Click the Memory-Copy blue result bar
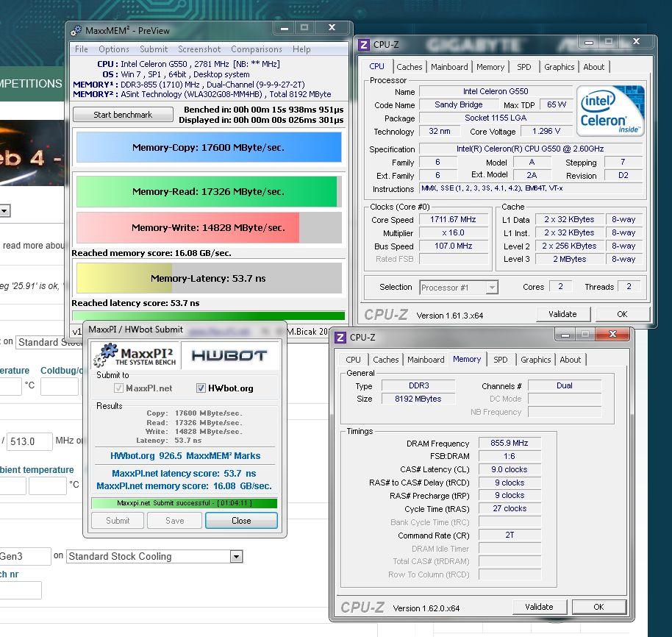 (x=209, y=147)
